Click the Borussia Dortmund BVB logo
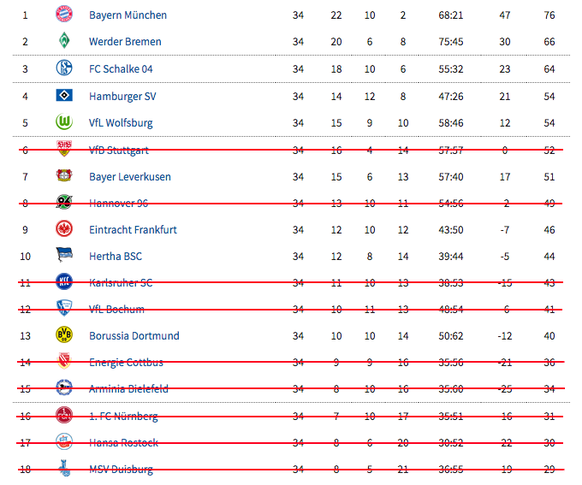This screenshot has width=582, height=485. tap(64, 335)
